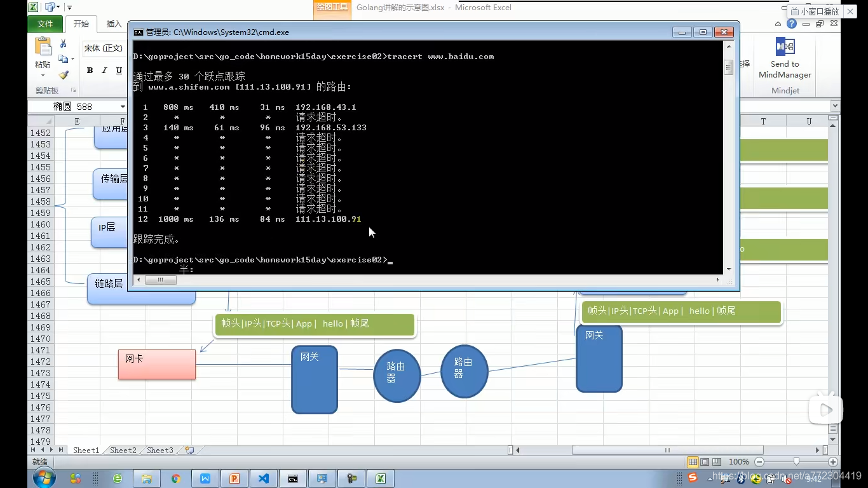Switch to the 开始 ribbon tab
The image size is (868, 488).
[x=81, y=24]
